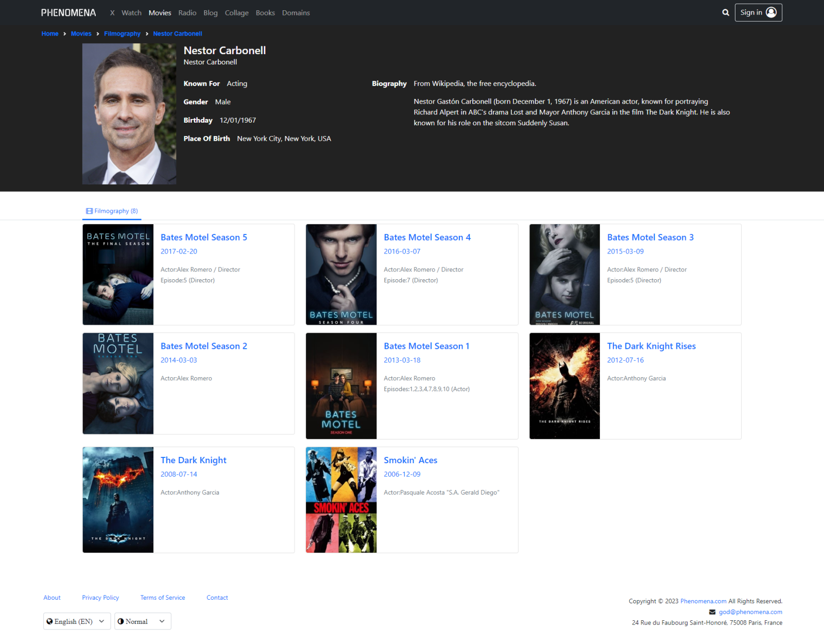Click the PHENOMENA logo
The height and width of the screenshot is (644, 824).
tap(68, 13)
